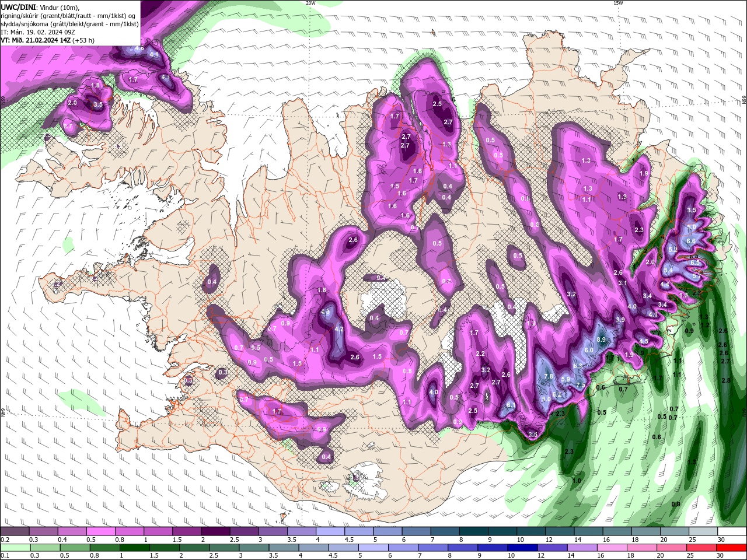The image size is (747, 560).
Task: Click the 5.2 snowfall value
Action: (x=672, y=250)
